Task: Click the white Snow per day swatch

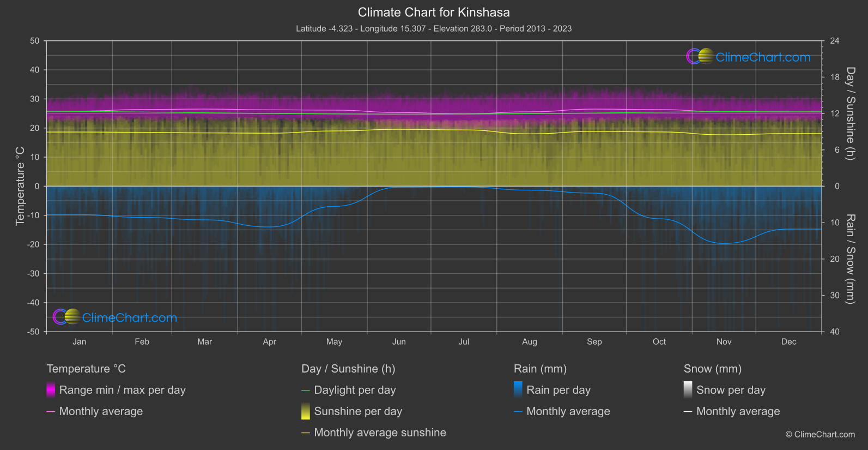Action: (x=688, y=390)
